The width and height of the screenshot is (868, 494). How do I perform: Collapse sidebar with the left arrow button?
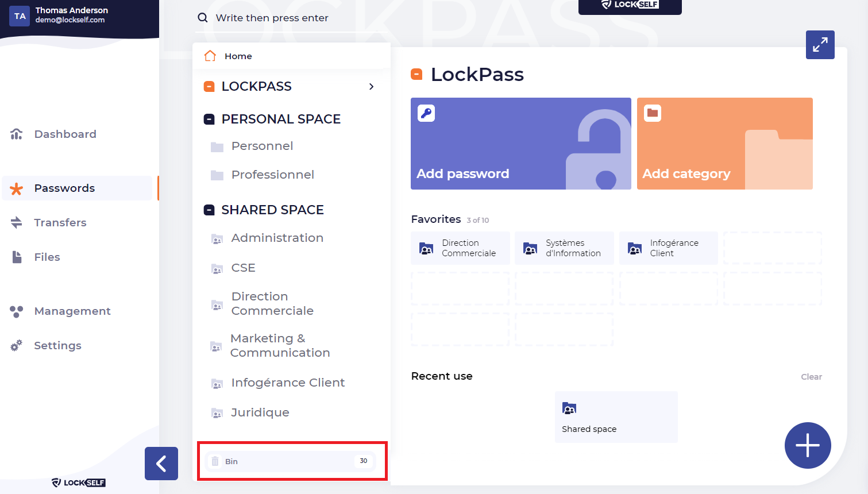(x=161, y=464)
